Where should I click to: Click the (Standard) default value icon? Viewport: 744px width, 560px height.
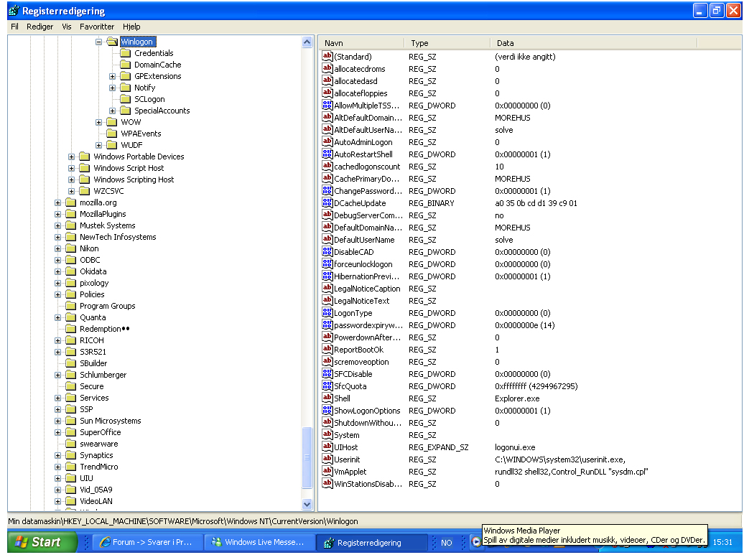(x=327, y=57)
